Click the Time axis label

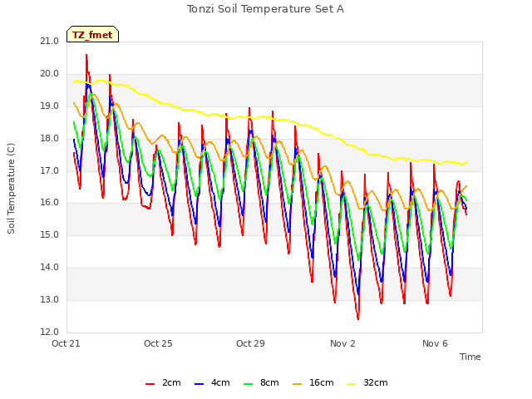[x=470, y=357]
